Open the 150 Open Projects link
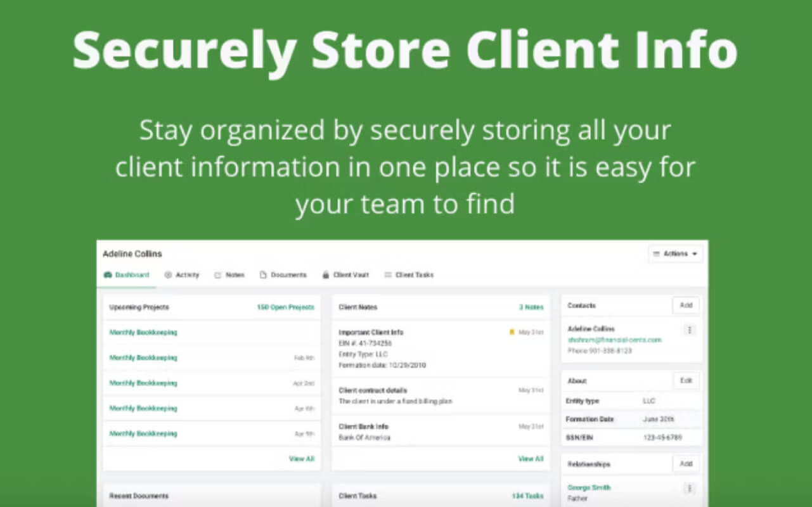The height and width of the screenshot is (507, 812). (x=285, y=307)
